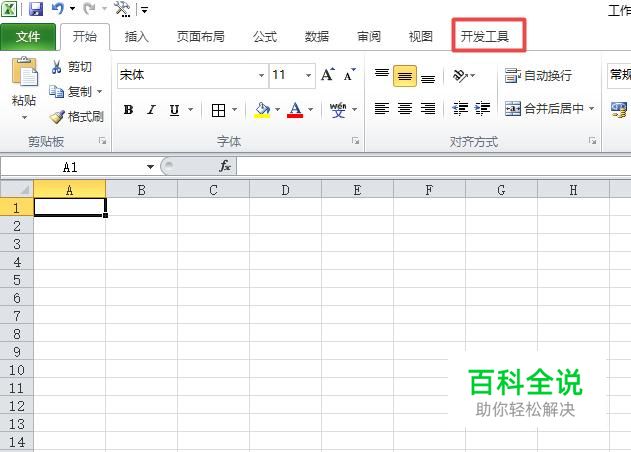Switch to the 公式 ribbon tab
631x452 pixels.
click(x=265, y=37)
